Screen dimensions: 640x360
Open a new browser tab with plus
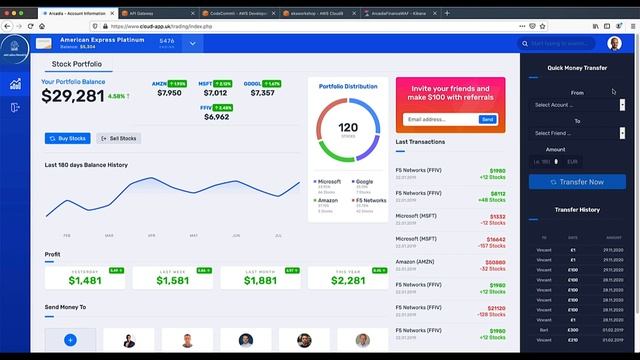tap(447, 13)
